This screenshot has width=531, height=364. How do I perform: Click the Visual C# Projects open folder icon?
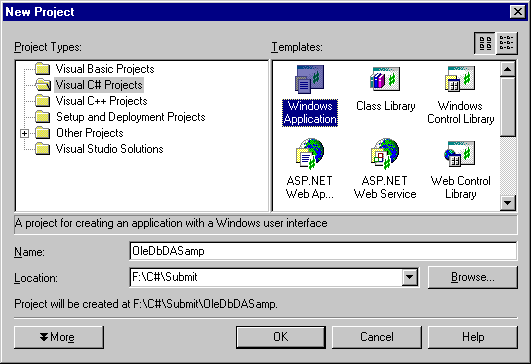tap(43, 85)
